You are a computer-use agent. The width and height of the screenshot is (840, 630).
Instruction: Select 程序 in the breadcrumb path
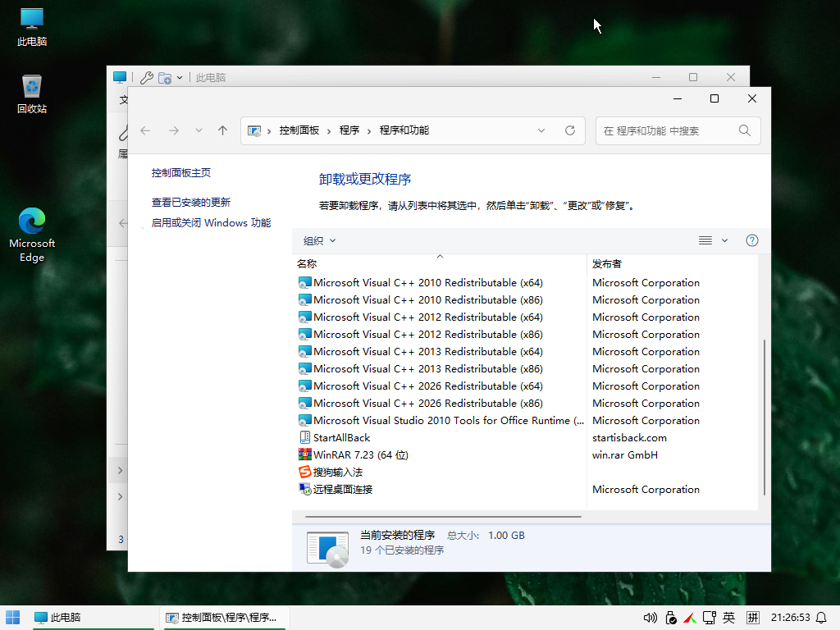(x=349, y=130)
